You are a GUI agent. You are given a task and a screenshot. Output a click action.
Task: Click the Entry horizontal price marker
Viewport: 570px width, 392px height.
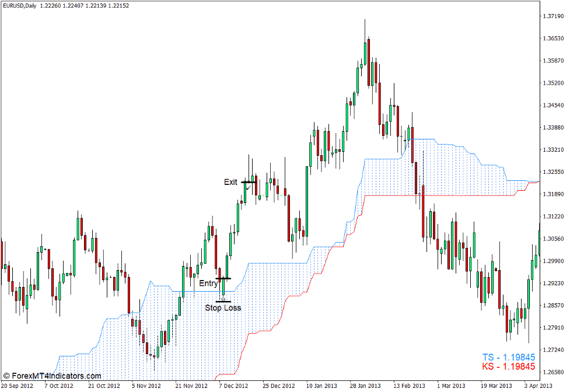pyautogui.click(x=222, y=277)
